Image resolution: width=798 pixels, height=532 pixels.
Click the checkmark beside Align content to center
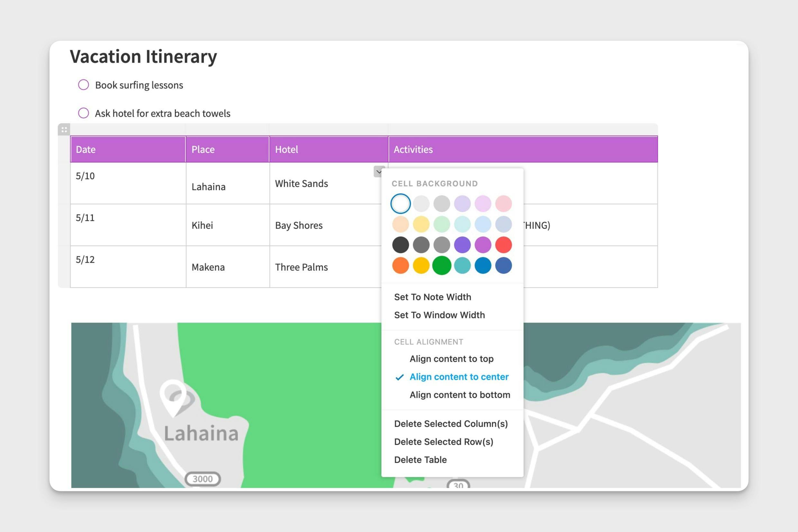(399, 377)
